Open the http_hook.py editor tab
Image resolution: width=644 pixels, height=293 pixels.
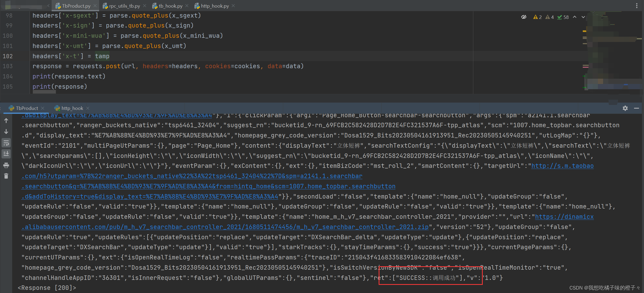pyautogui.click(x=215, y=6)
